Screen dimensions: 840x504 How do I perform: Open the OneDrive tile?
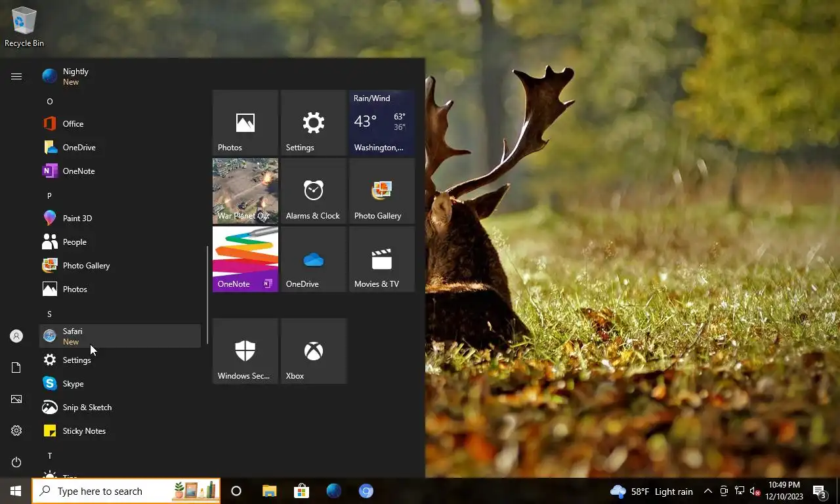click(314, 259)
